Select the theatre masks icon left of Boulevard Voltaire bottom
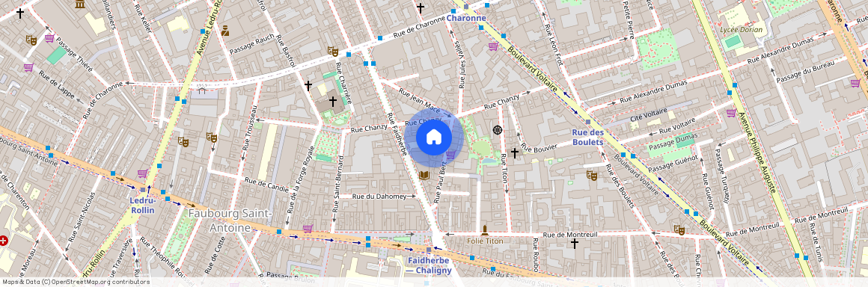The image size is (868, 287). [x=679, y=229]
